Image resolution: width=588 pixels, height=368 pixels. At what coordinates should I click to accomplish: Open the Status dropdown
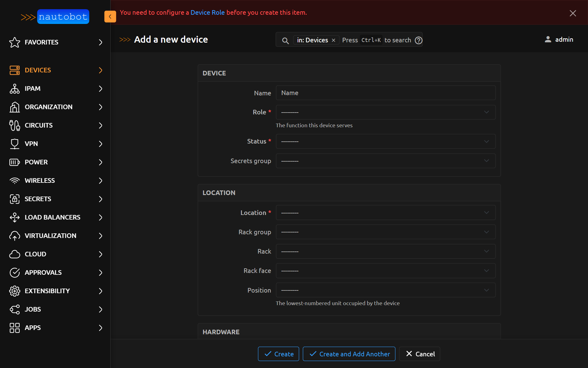385,141
